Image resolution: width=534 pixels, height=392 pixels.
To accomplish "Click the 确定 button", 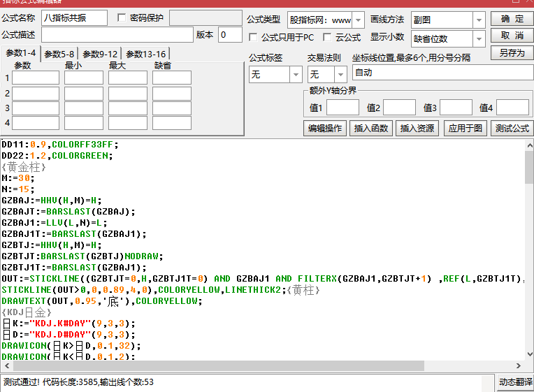I will (x=512, y=19).
